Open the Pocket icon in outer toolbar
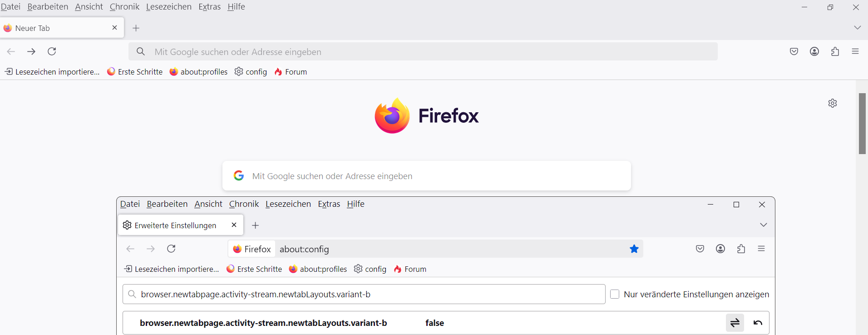 point(794,51)
